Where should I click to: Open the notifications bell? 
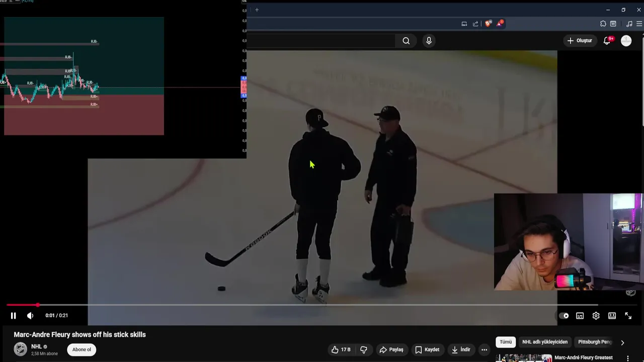tap(607, 41)
